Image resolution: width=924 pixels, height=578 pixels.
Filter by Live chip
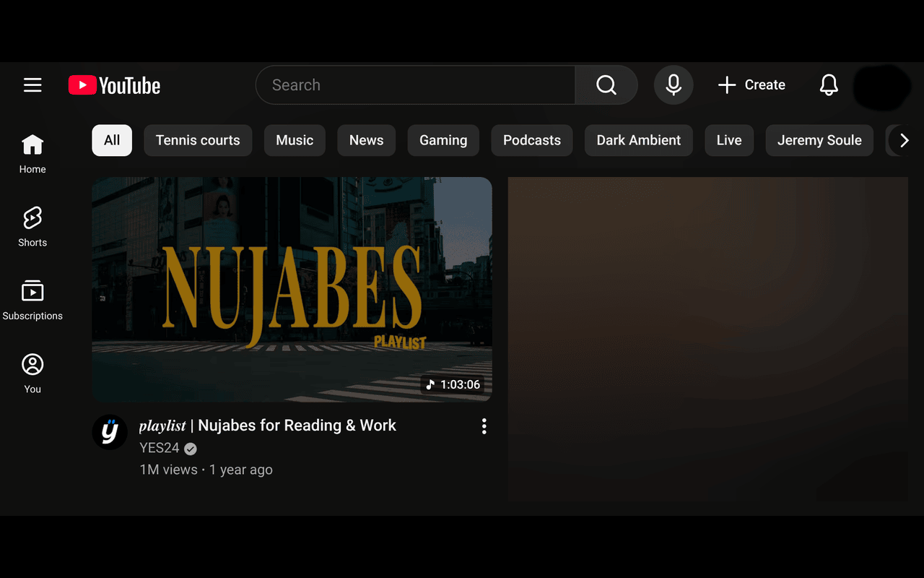click(729, 140)
